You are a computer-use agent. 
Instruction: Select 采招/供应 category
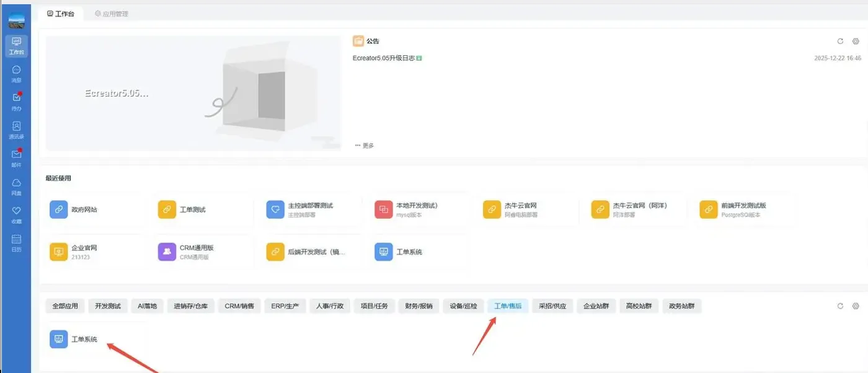552,306
